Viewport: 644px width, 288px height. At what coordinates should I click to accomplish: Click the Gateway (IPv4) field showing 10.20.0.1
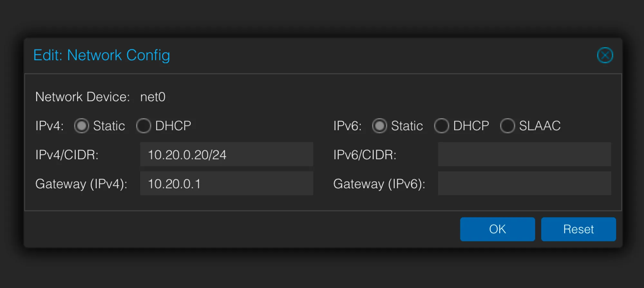coord(226,183)
